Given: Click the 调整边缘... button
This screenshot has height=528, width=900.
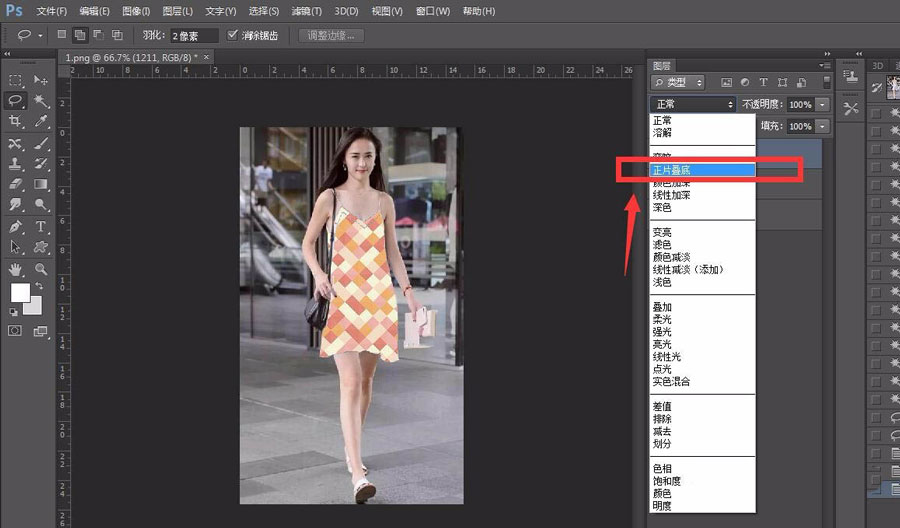Looking at the screenshot, I should 331,35.
